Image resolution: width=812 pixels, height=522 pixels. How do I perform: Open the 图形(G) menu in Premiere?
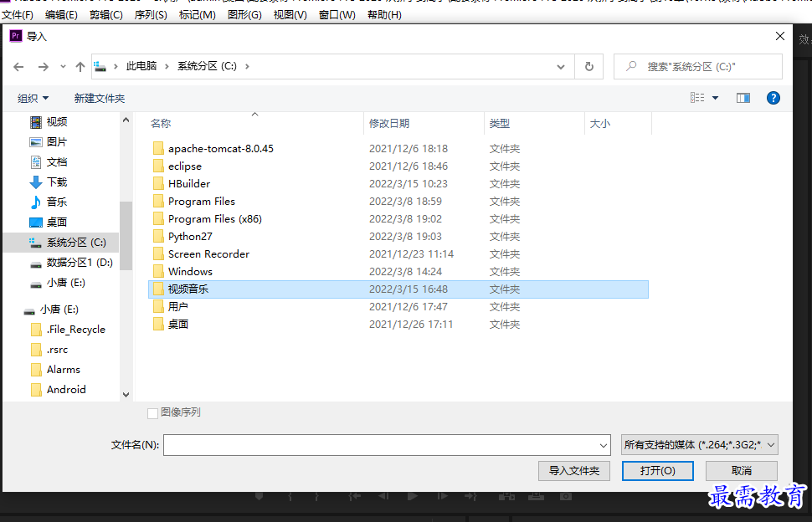point(245,15)
